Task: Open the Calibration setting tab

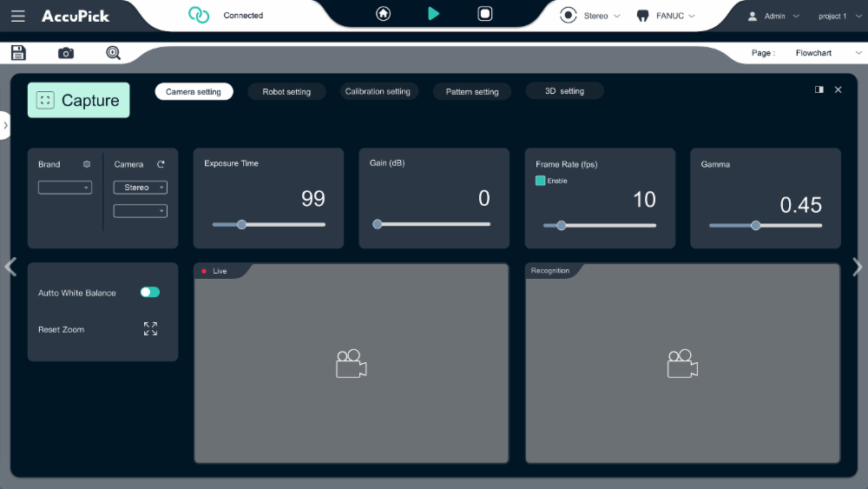Action: point(378,91)
